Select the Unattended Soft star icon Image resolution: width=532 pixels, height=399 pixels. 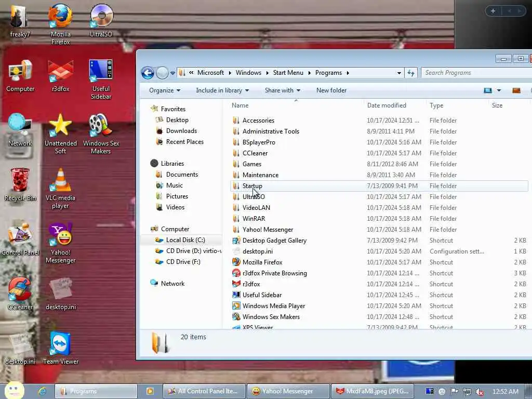tap(60, 134)
